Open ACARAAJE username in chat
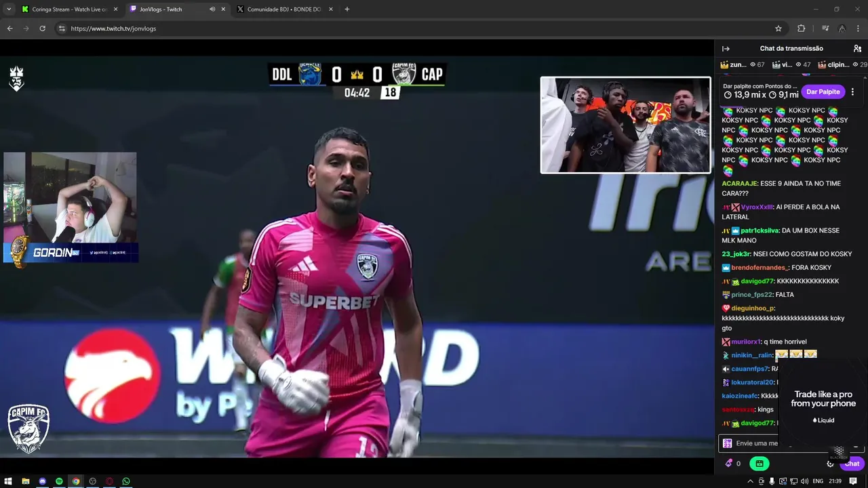 [739, 184]
